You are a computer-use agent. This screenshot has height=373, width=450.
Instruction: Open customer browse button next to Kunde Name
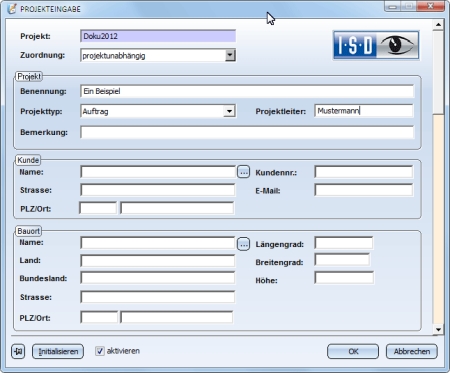(x=244, y=172)
